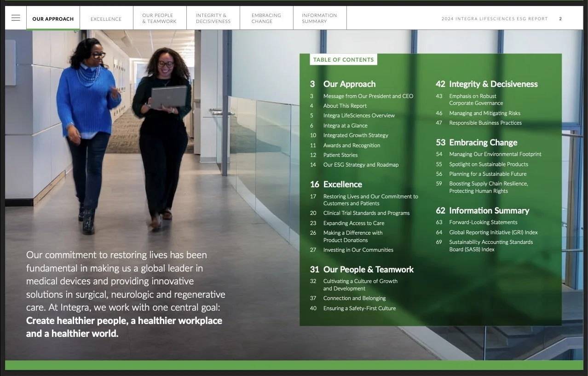
Task: Open Message from Our President and CEO
Action: (362, 96)
